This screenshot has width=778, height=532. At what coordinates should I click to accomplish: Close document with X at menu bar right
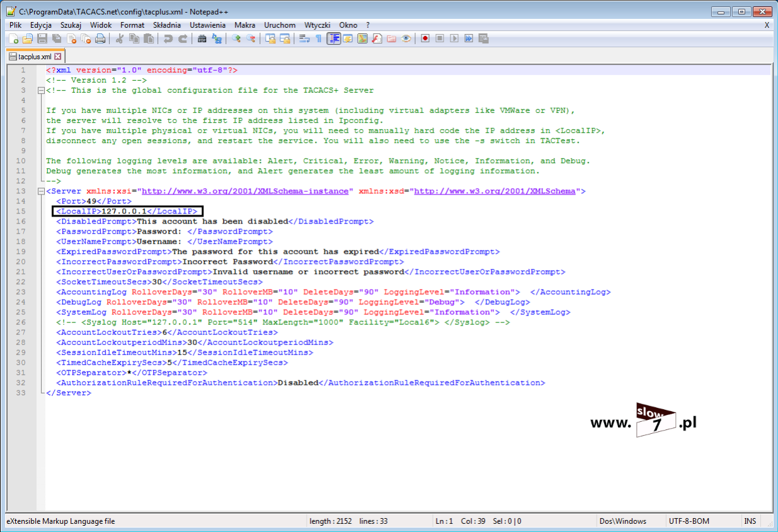click(x=767, y=25)
